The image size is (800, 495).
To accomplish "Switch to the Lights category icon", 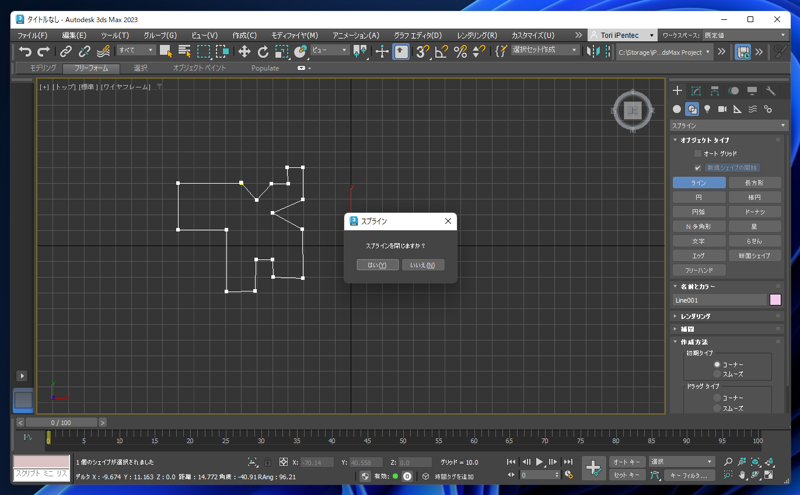I will 707,109.
